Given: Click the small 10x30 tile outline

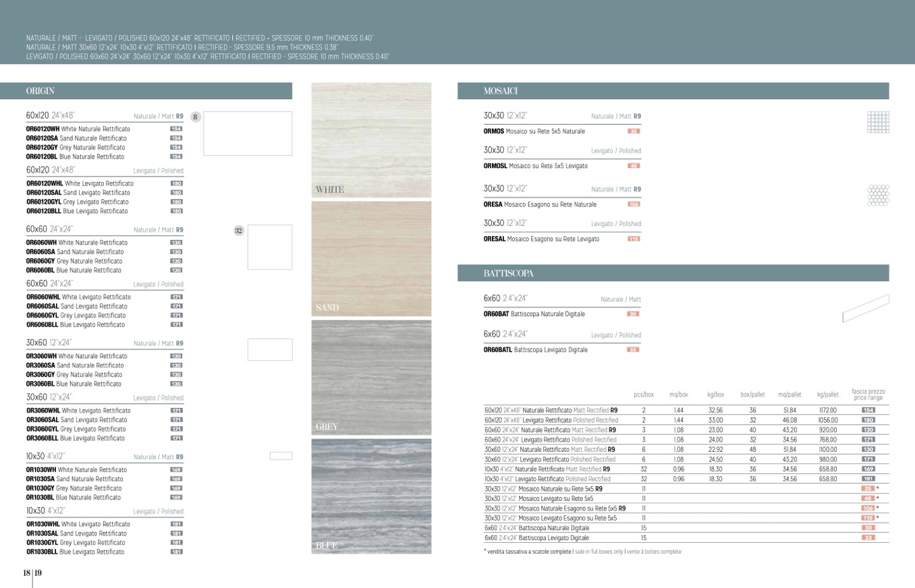Looking at the screenshot, I should [281, 456].
